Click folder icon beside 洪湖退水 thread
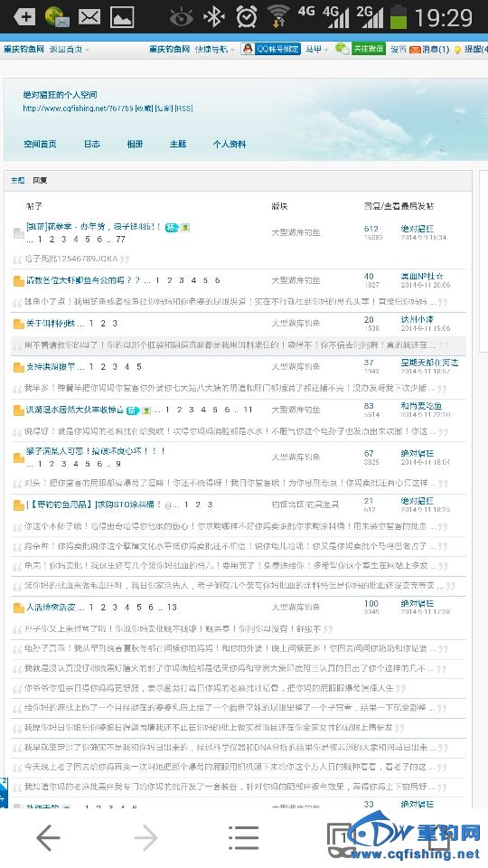Screen dimensions: 488x868 pyautogui.click(x=19, y=410)
